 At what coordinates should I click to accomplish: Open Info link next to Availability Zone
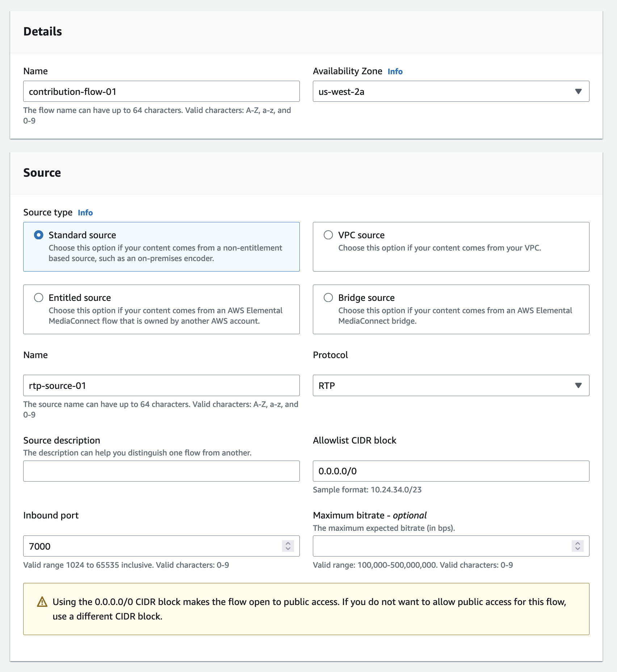point(395,72)
